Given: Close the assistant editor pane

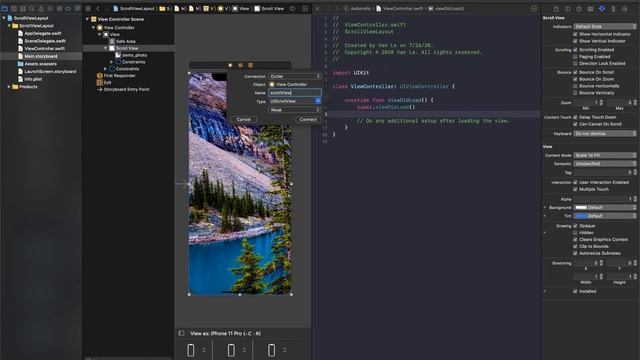Looking at the screenshot, I should 318,8.
